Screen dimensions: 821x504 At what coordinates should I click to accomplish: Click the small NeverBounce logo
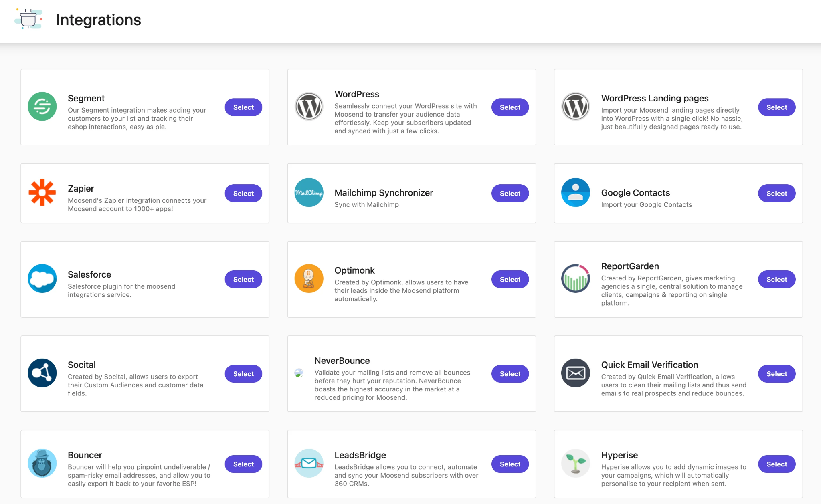pyautogui.click(x=299, y=373)
